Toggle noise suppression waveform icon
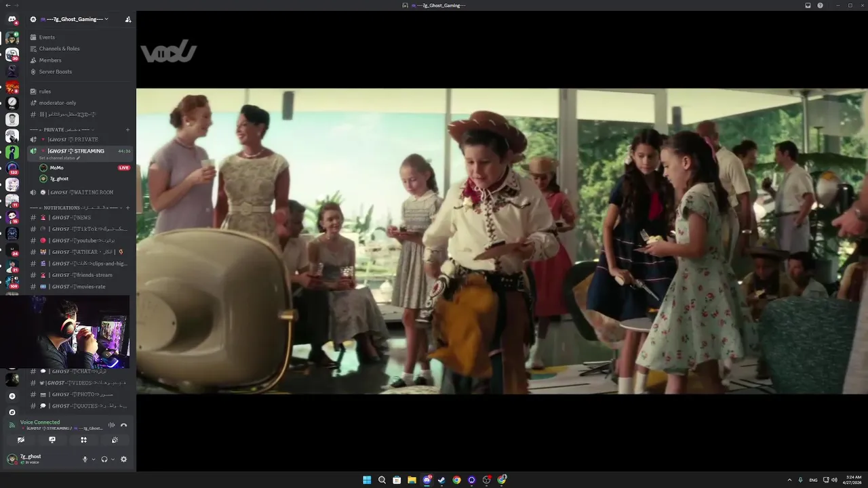This screenshot has width=868, height=488. 111,425
